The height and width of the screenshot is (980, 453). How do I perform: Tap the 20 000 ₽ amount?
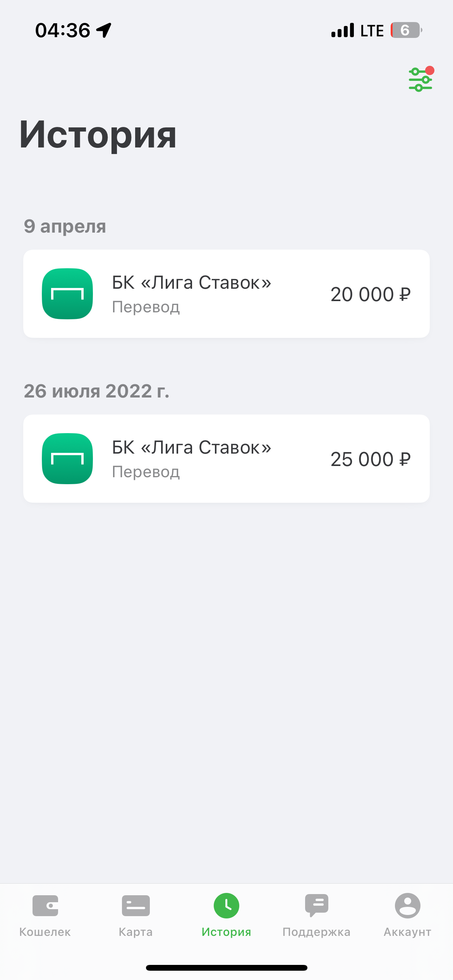point(371,295)
